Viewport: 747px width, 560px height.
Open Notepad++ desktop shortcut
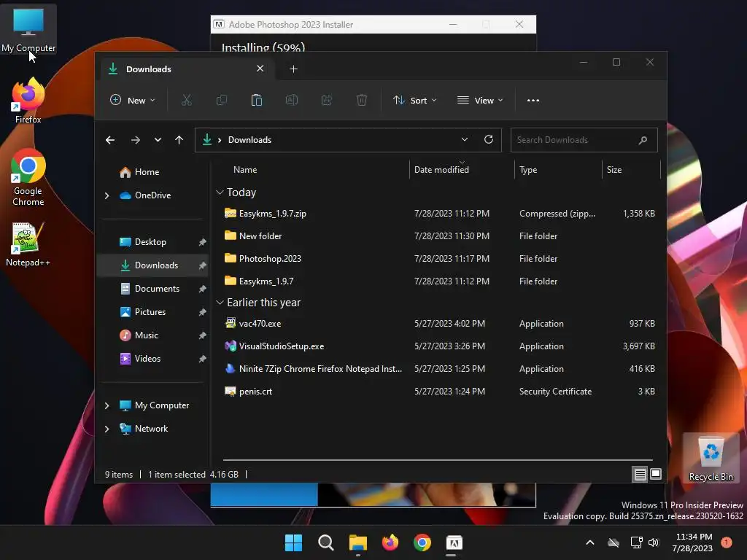(x=28, y=244)
